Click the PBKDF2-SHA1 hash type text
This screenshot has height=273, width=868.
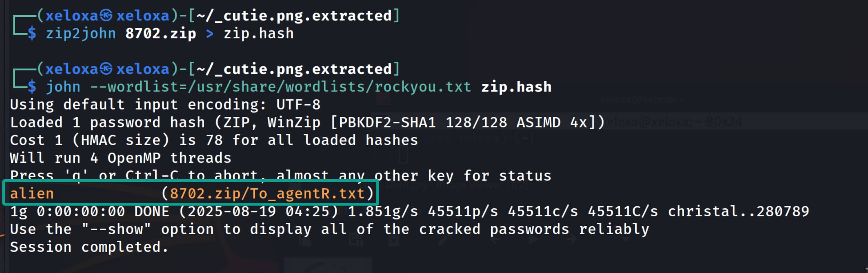click(x=387, y=122)
